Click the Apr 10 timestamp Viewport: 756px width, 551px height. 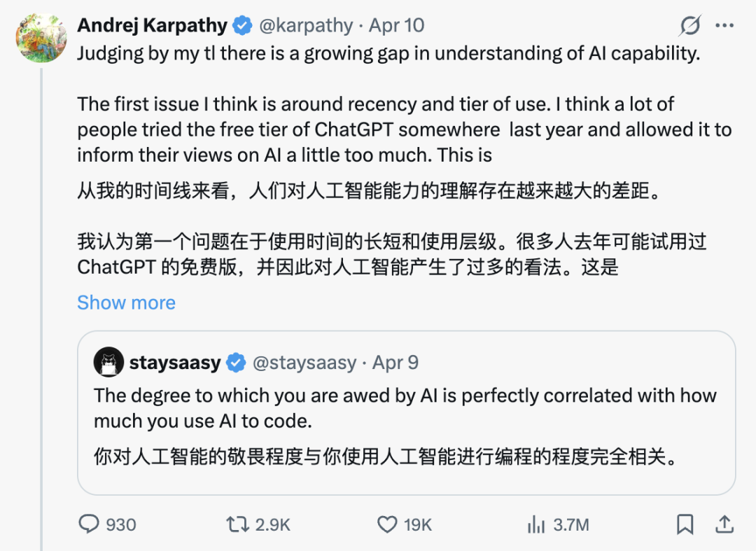[397, 26]
